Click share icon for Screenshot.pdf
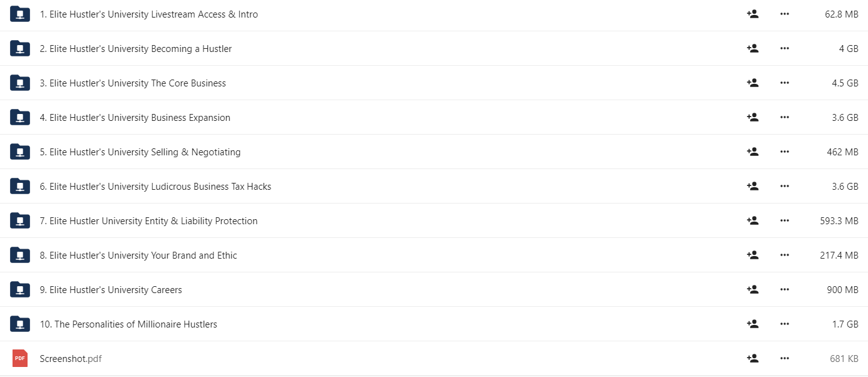 click(x=753, y=358)
